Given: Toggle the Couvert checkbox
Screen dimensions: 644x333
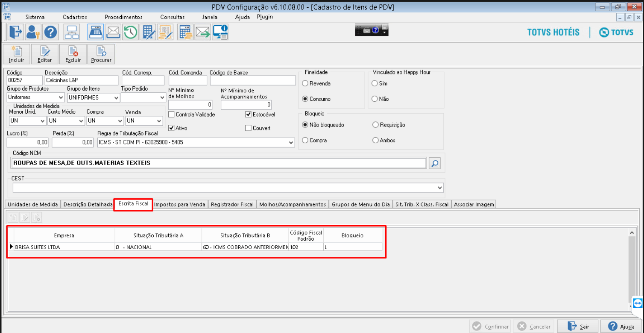Looking at the screenshot, I should click(x=248, y=128).
